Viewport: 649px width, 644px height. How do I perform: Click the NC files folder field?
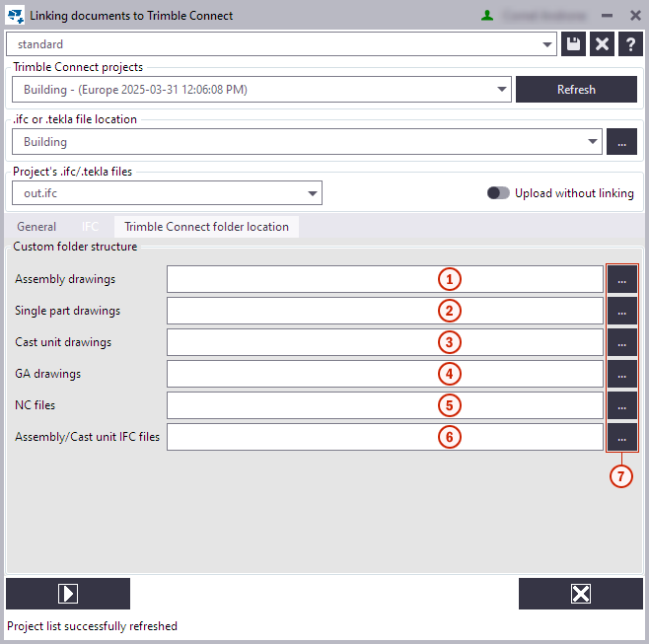click(385, 405)
